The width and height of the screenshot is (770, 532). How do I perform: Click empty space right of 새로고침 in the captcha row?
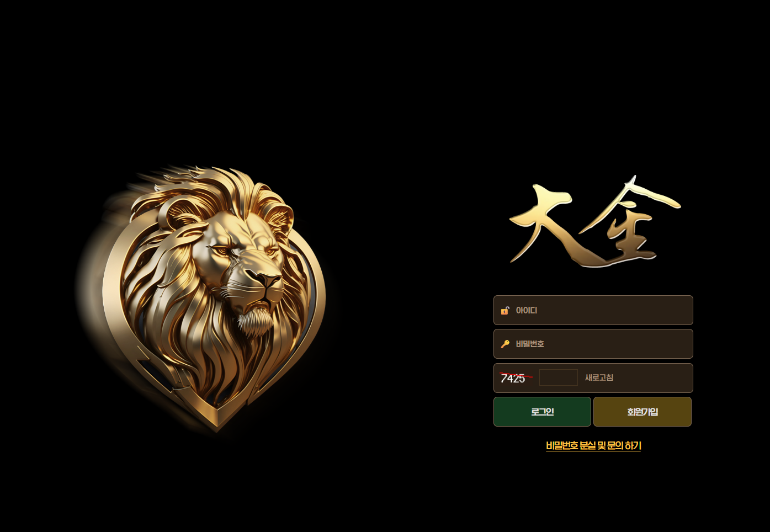pyautogui.click(x=653, y=378)
